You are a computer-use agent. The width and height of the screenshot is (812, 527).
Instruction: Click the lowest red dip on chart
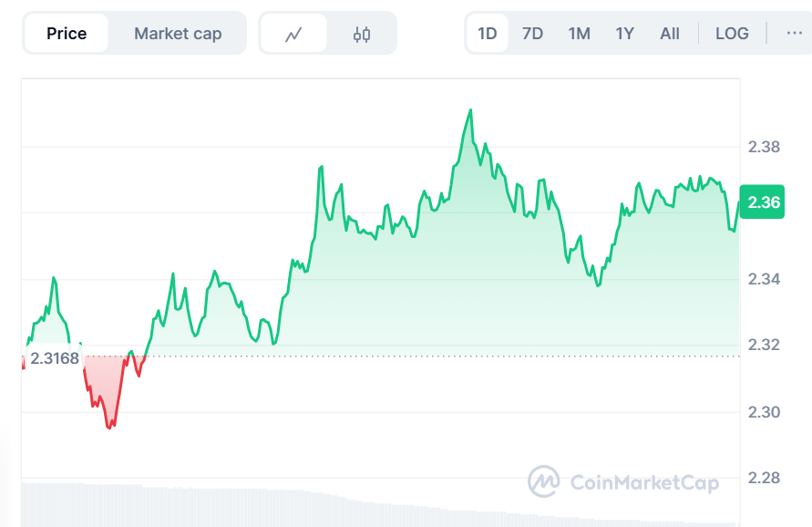pyautogui.click(x=110, y=427)
